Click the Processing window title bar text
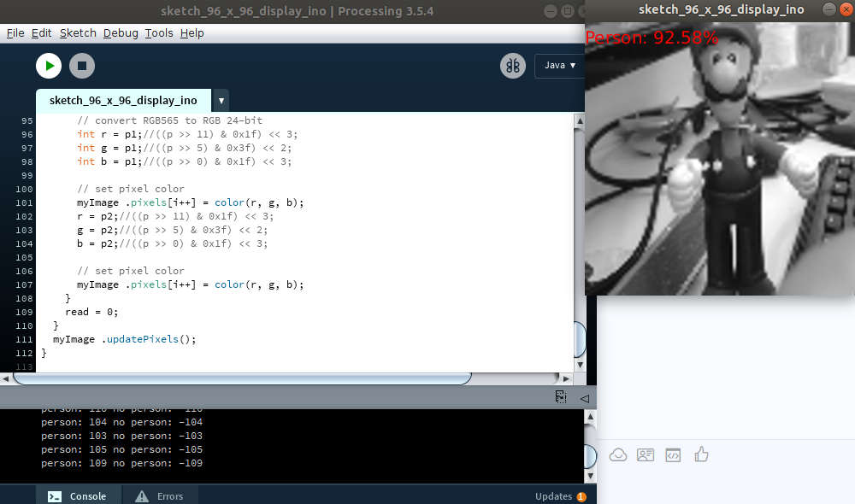This screenshot has width=855, height=504. click(x=298, y=11)
